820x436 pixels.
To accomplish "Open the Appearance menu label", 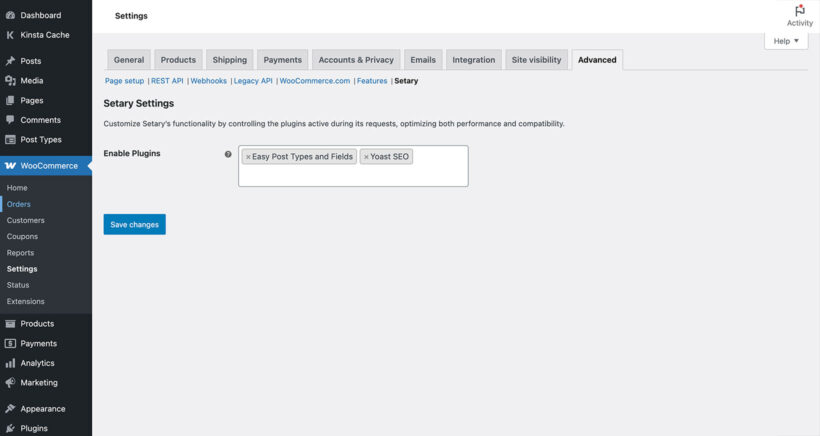I will 43,409.
